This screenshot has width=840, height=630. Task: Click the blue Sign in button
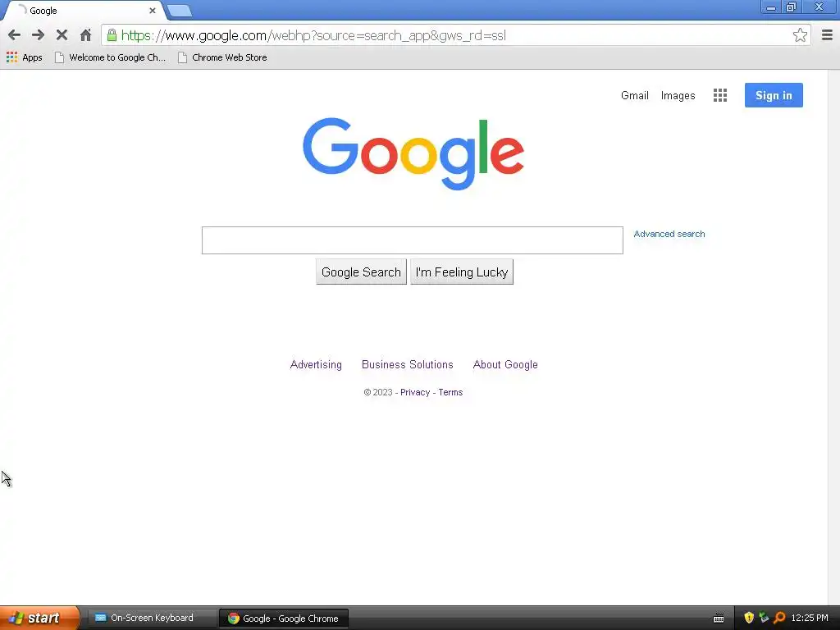[774, 95]
